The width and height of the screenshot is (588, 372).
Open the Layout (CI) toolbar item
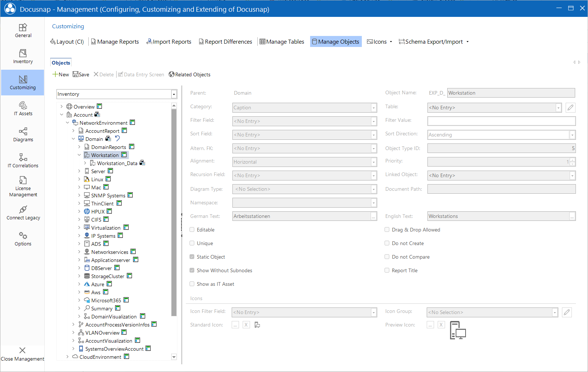[x=67, y=42]
